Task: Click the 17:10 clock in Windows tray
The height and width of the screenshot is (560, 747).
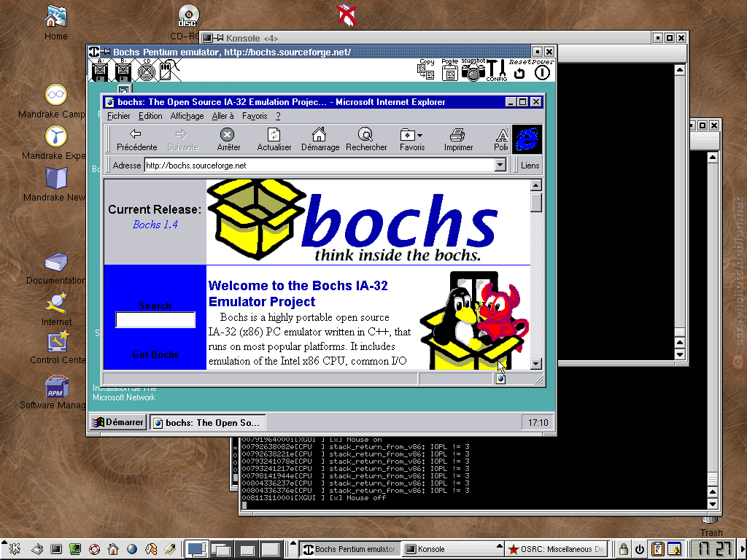Action: point(538,422)
